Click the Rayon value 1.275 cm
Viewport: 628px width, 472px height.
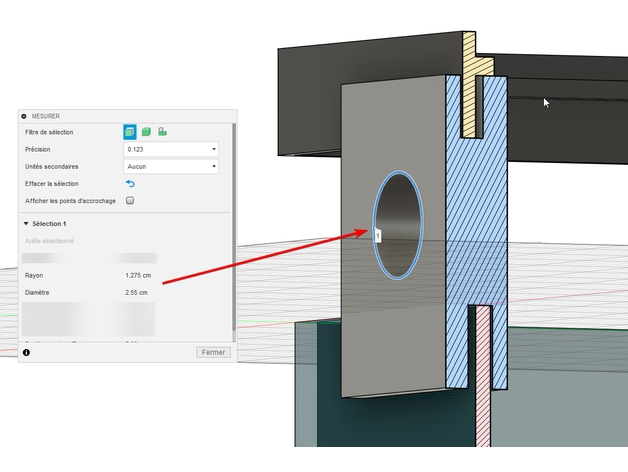click(x=137, y=275)
